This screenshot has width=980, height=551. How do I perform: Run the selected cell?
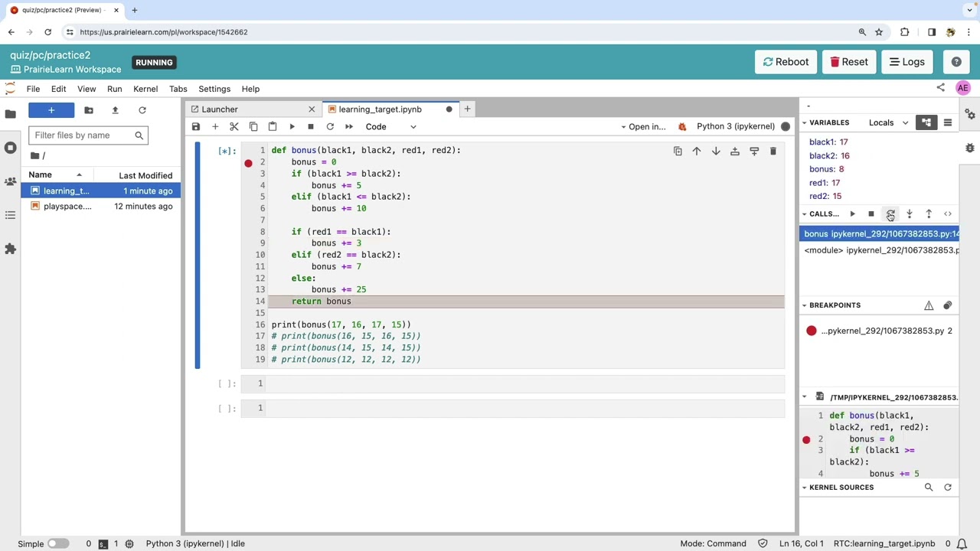[x=292, y=127]
